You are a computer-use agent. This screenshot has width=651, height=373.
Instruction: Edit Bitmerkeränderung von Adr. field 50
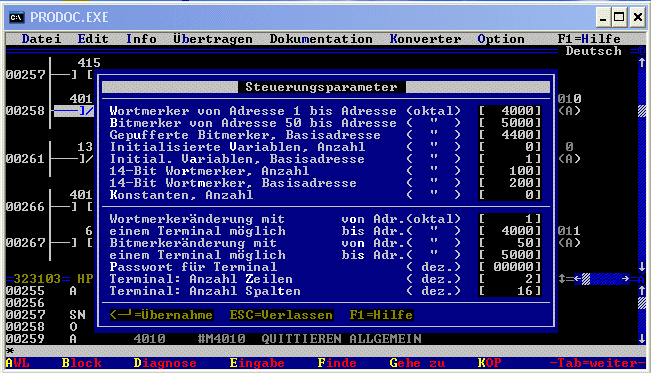(x=510, y=243)
